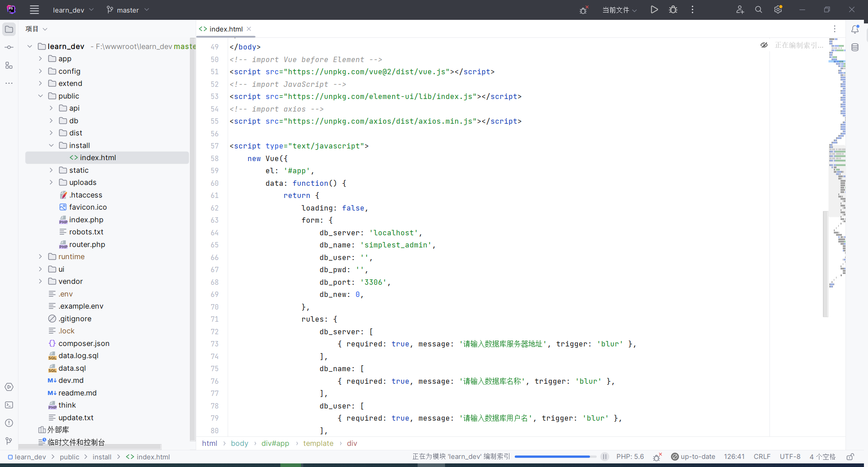Click div#app in the breadcrumb bar
868x467 pixels.
click(275, 443)
